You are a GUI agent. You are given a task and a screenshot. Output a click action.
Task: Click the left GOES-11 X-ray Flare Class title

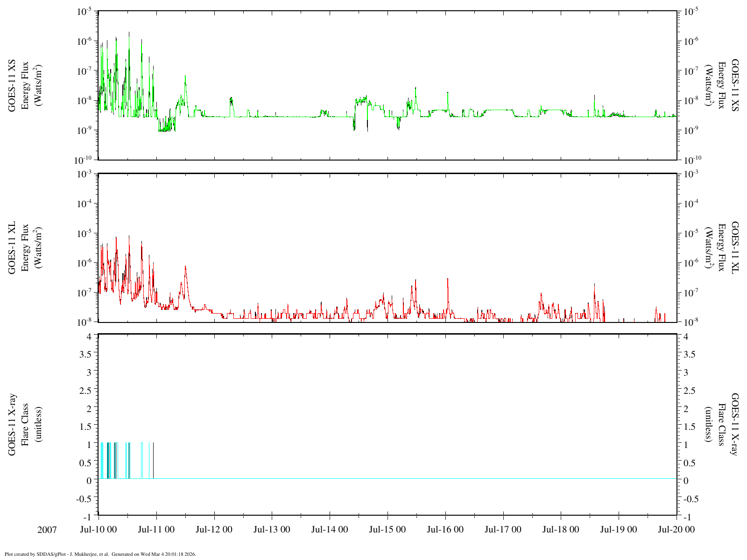click(25, 425)
